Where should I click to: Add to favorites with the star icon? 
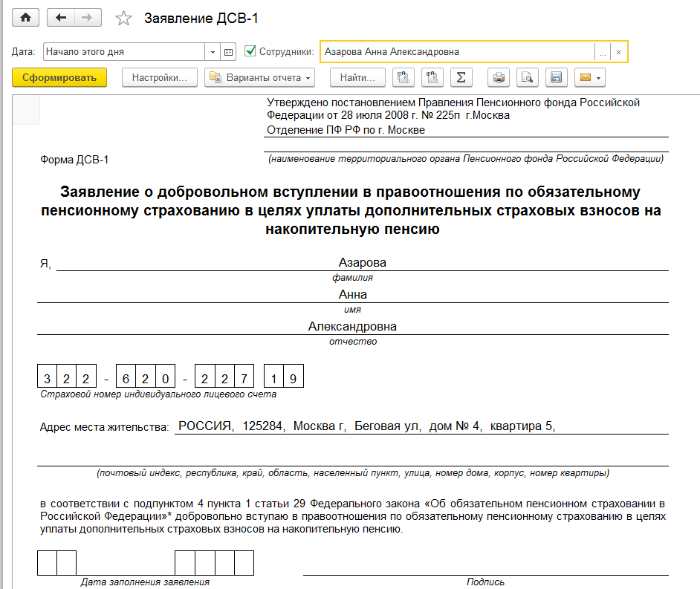click(124, 19)
